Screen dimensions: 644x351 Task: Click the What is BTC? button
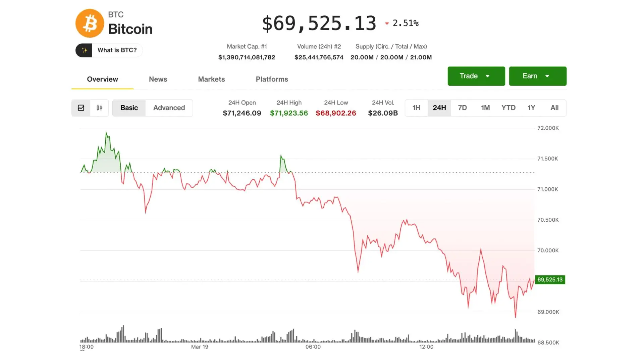pos(117,50)
